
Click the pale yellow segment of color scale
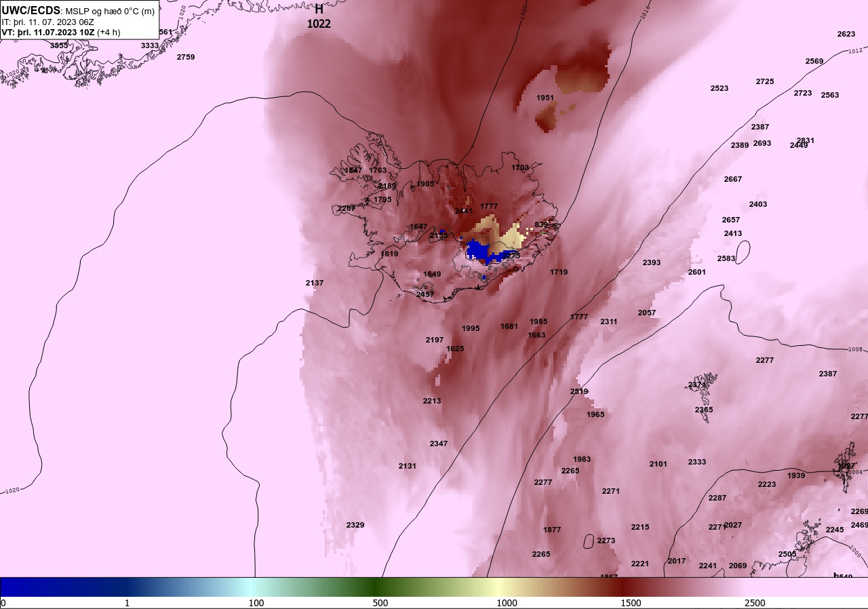pyautogui.click(x=498, y=587)
